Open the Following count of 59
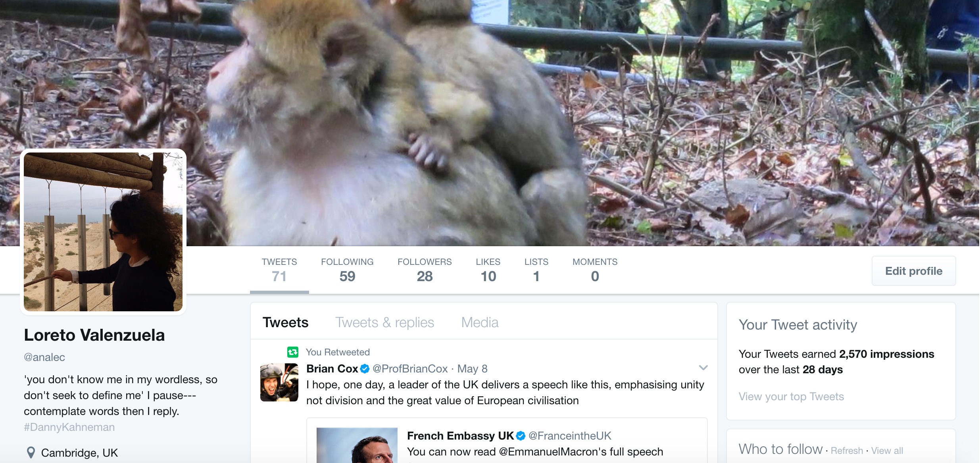 click(x=347, y=270)
